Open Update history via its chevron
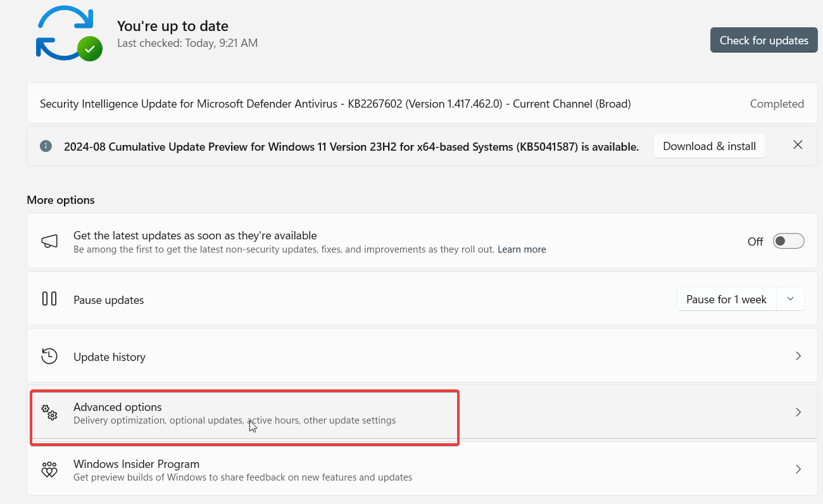 click(x=798, y=356)
